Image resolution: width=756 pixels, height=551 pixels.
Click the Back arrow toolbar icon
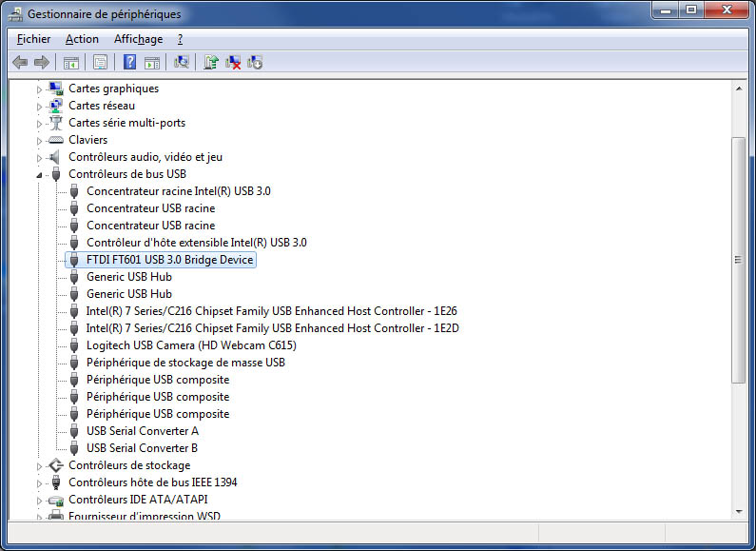click(20, 62)
